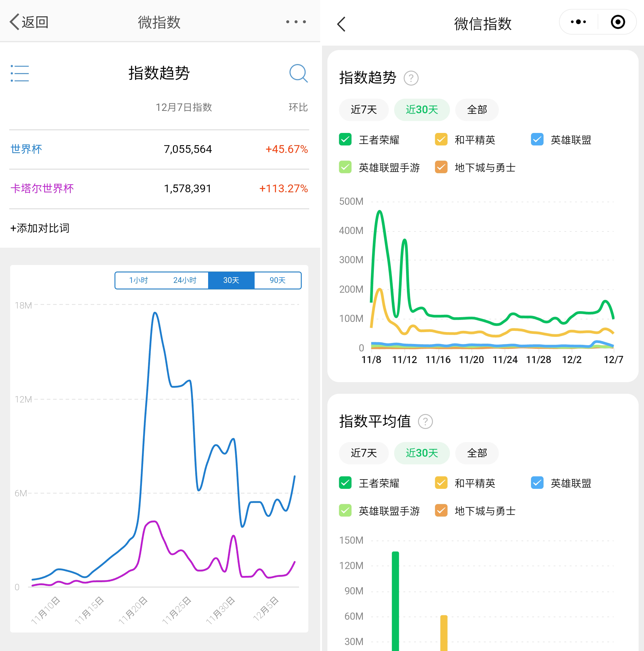Image resolution: width=644 pixels, height=651 pixels.
Task: Open help question mark beside 指数平均值
Action: tap(425, 421)
